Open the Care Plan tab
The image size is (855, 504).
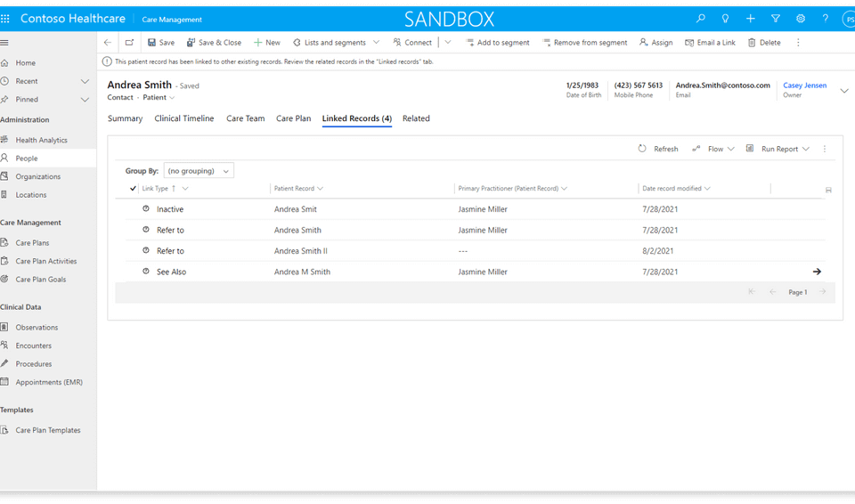click(x=293, y=118)
